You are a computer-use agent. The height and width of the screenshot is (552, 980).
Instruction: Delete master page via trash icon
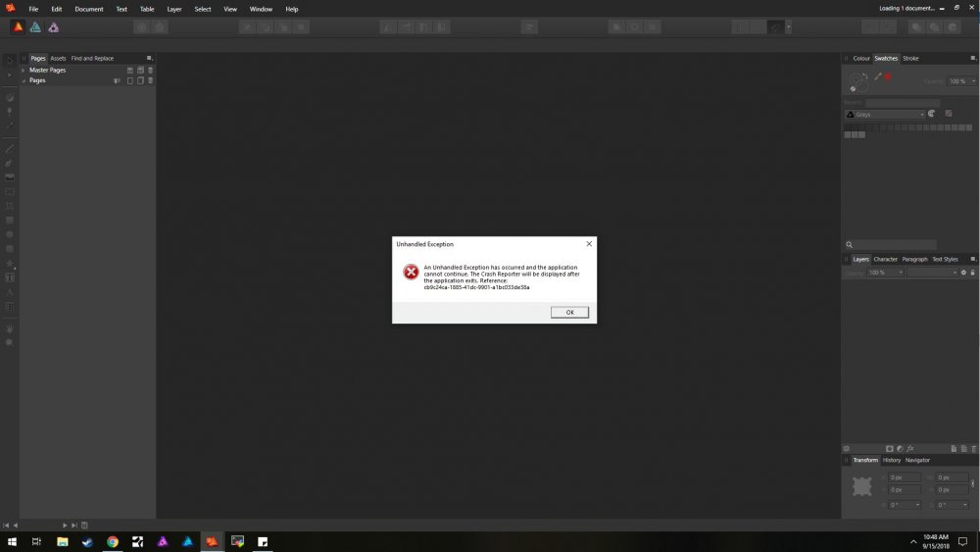(151, 70)
